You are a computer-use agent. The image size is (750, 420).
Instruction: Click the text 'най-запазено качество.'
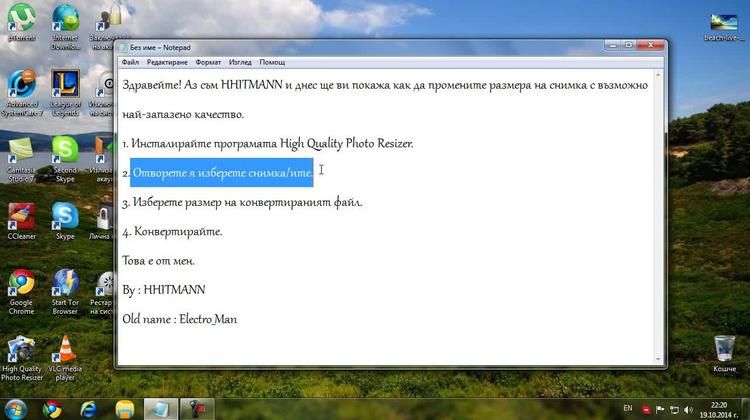(183, 114)
